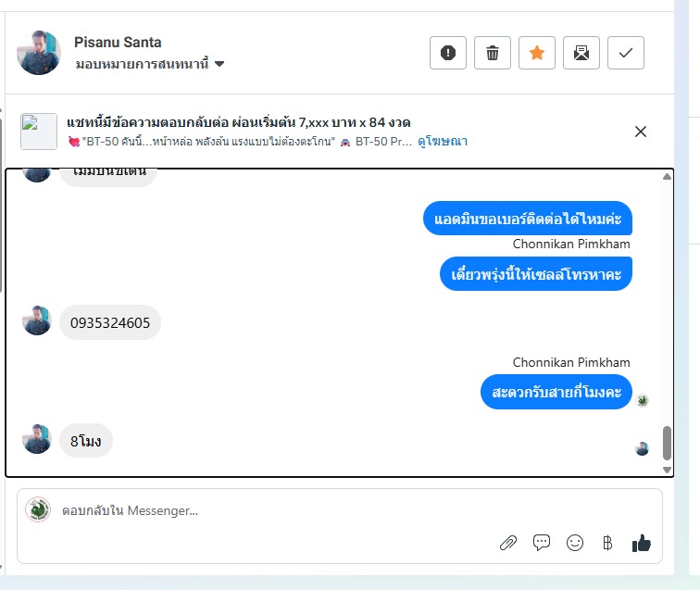Attach a file with paperclip icon
This screenshot has width=700, height=590.
click(508, 543)
